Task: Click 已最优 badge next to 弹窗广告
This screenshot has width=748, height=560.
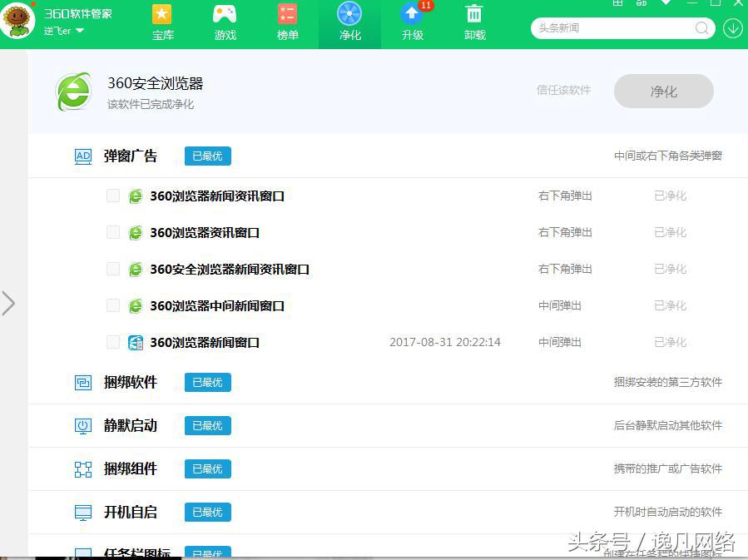Action: pyautogui.click(x=207, y=156)
